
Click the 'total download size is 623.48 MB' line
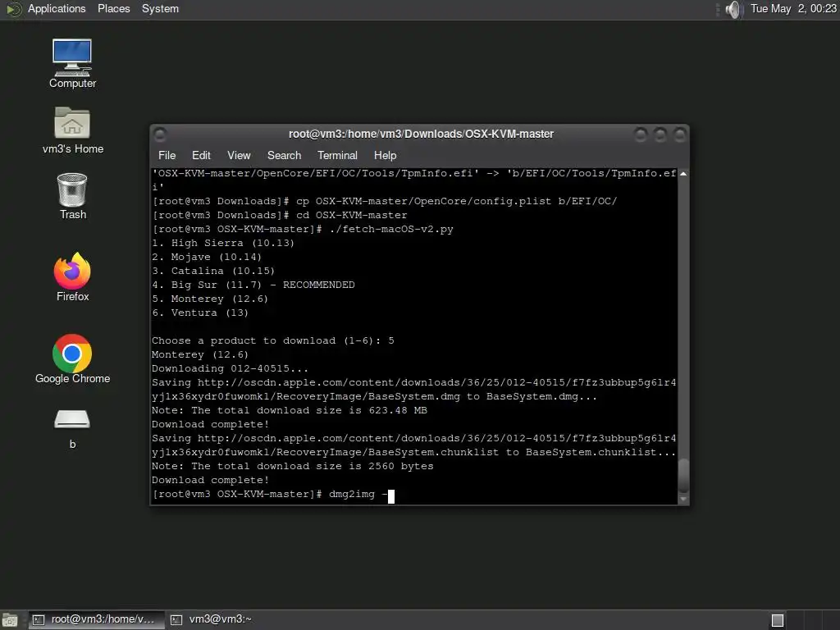tap(290, 410)
